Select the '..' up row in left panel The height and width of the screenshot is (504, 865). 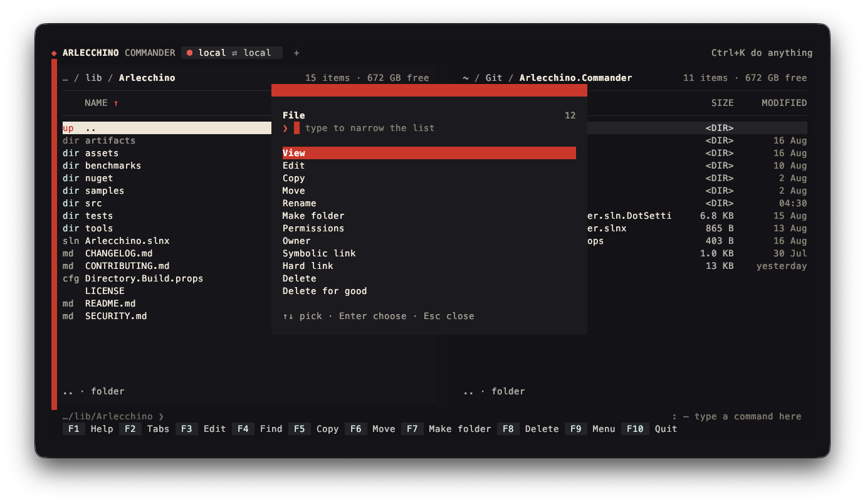167,128
